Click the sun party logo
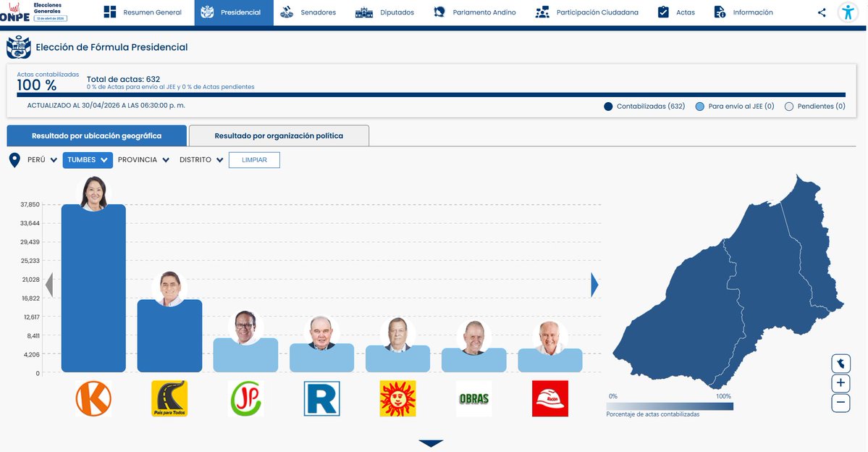This screenshot has height=452, width=868. coord(397,398)
